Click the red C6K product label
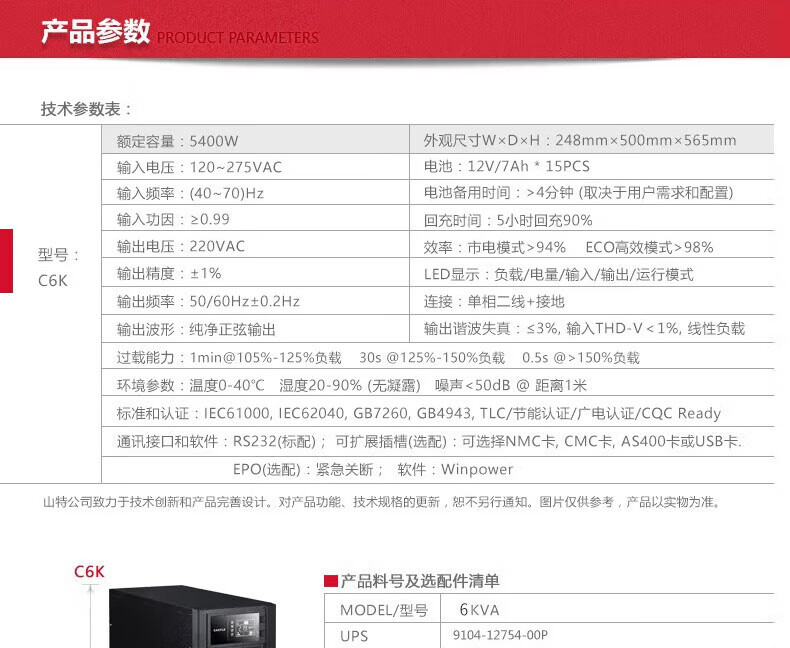Image resolution: width=790 pixels, height=648 pixels. pos(89,572)
